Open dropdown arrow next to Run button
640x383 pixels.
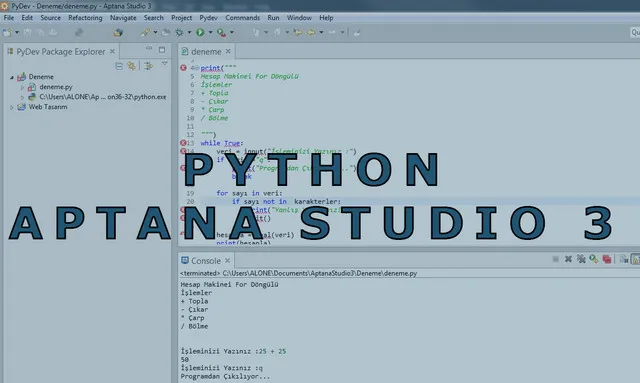(x=210, y=32)
